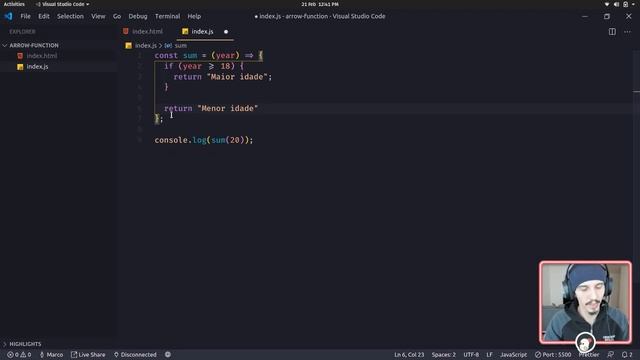Split the editor to the right
Screen dimensions: 640x360
click(x=612, y=31)
